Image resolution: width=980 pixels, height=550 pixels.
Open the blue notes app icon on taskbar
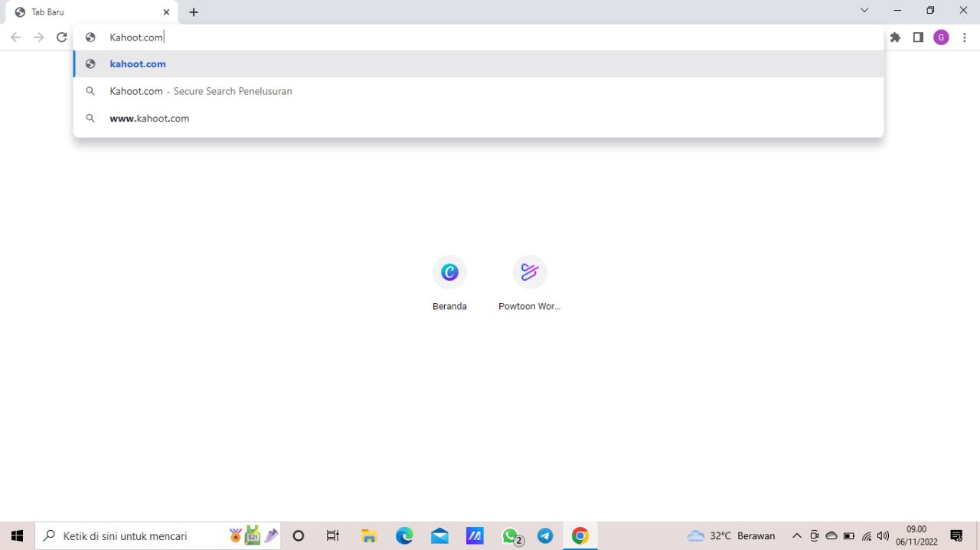pos(475,536)
